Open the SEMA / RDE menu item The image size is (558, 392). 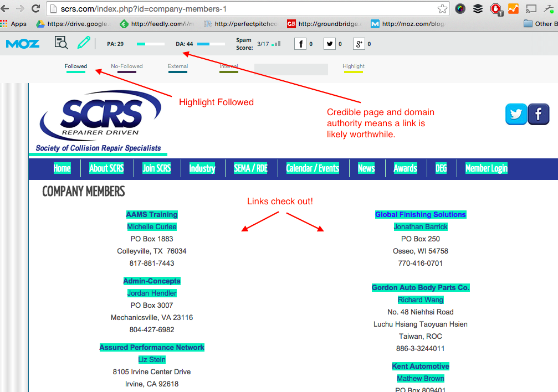[250, 168]
